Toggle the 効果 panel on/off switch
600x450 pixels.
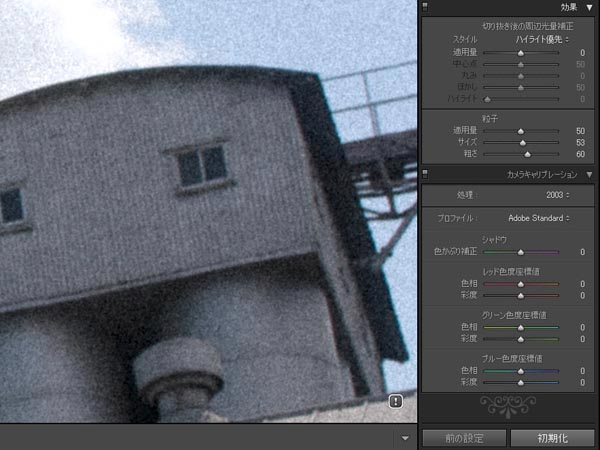point(425,7)
